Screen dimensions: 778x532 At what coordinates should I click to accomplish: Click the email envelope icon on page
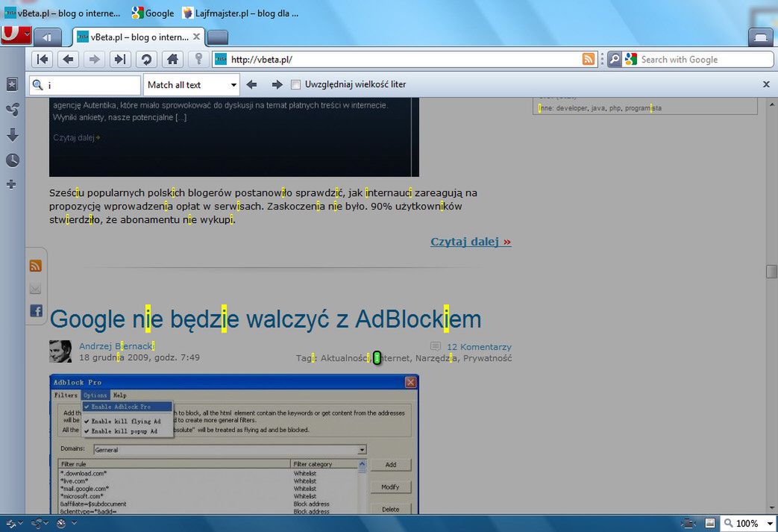(x=35, y=288)
